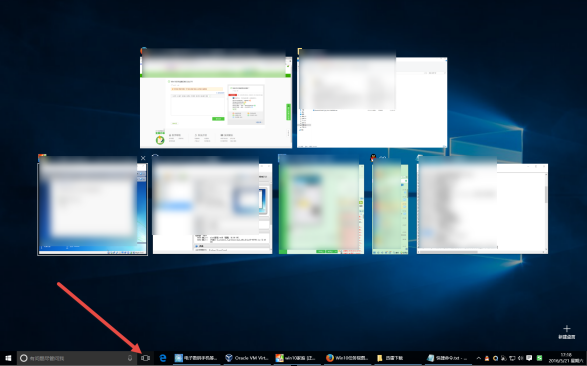Close the highlighted bottom-left window thumbnail
The image size is (587, 366).
click(x=143, y=158)
